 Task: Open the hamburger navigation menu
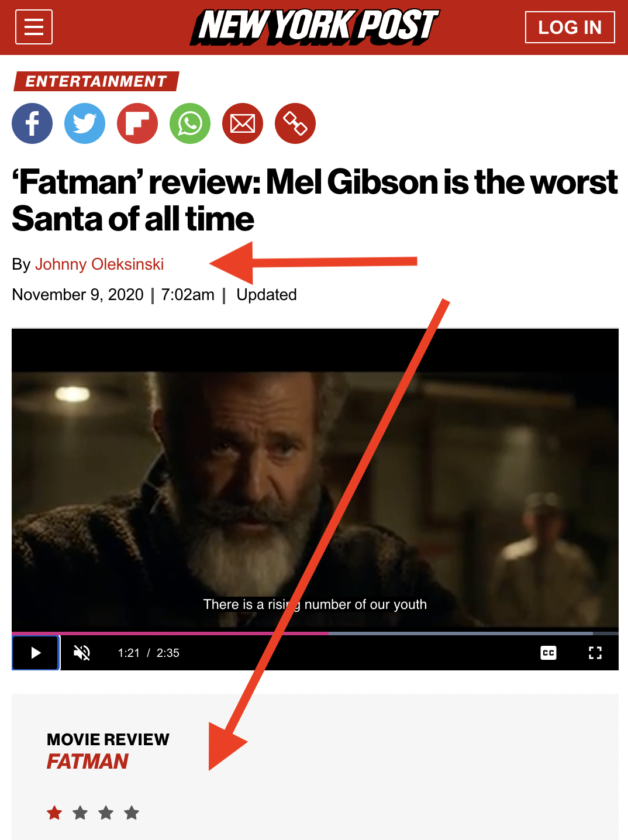coord(34,27)
